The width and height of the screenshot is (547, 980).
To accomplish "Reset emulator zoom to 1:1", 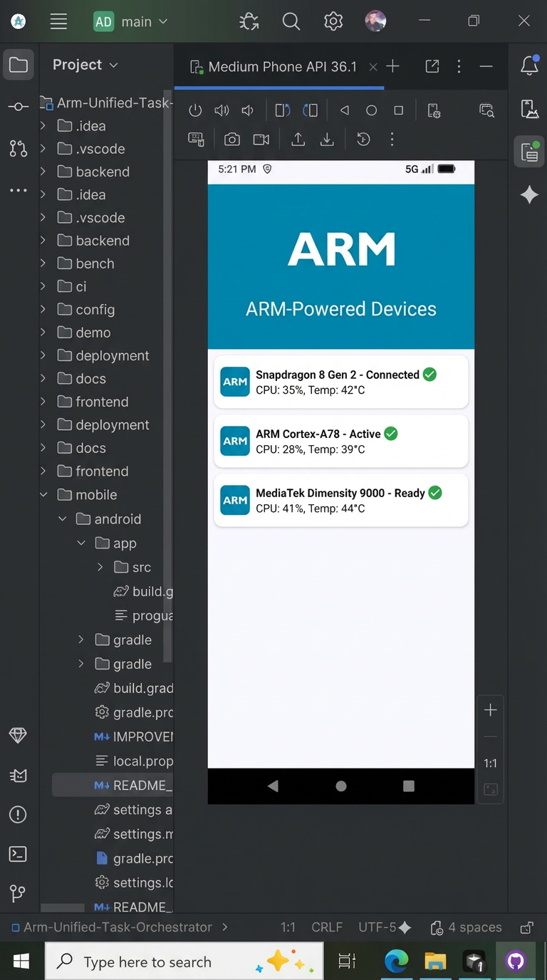I will tap(490, 763).
